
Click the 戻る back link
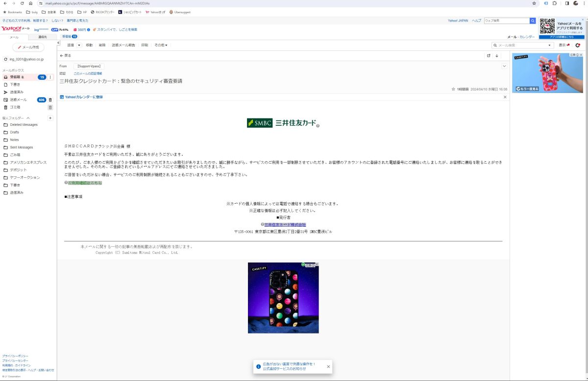[x=66, y=56]
